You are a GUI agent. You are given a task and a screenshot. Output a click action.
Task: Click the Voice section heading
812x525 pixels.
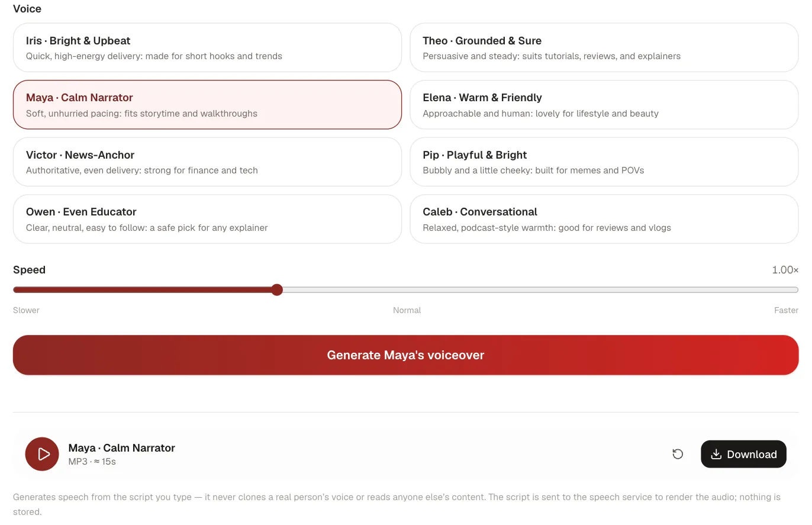[x=27, y=9]
